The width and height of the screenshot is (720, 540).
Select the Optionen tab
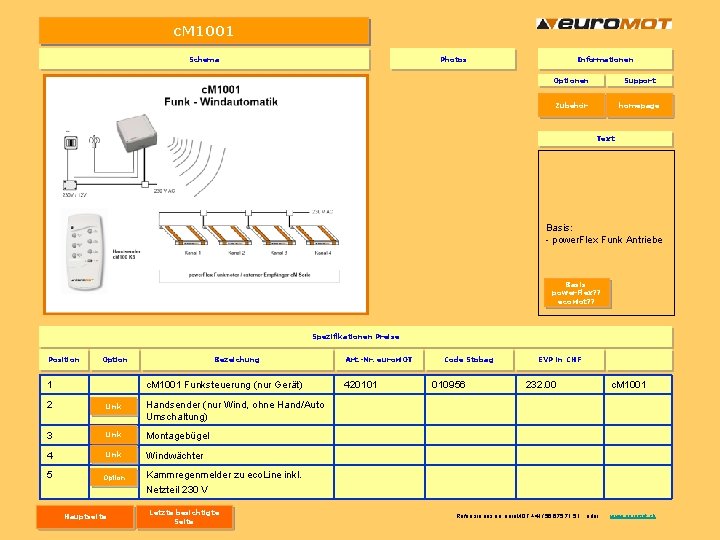(571, 80)
